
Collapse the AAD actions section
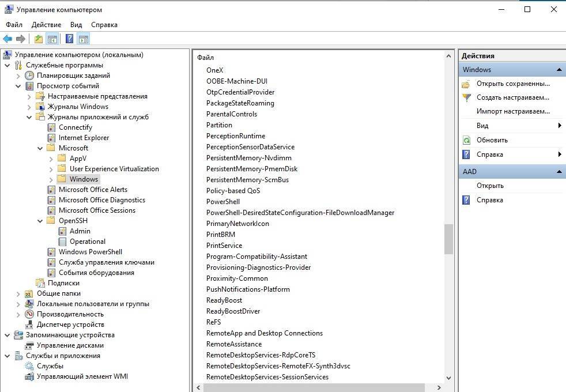559,172
